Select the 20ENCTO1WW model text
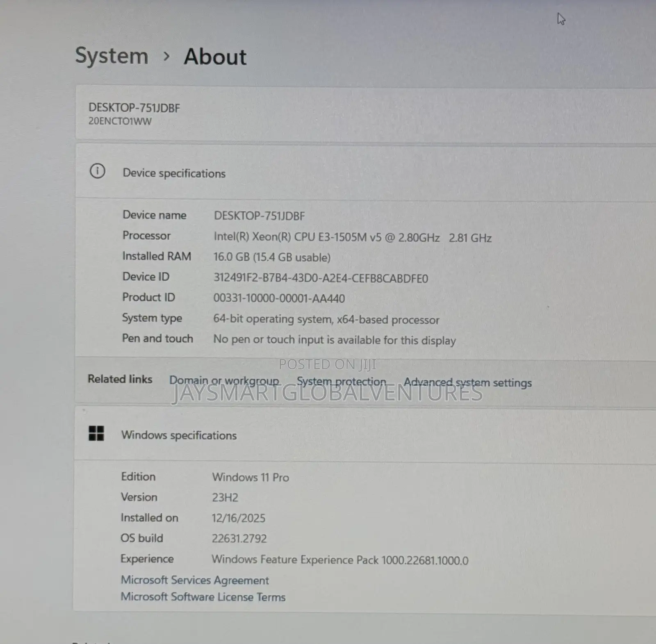Image resolution: width=656 pixels, height=644 pixels. pyautogui.click(x=120, y=121)
